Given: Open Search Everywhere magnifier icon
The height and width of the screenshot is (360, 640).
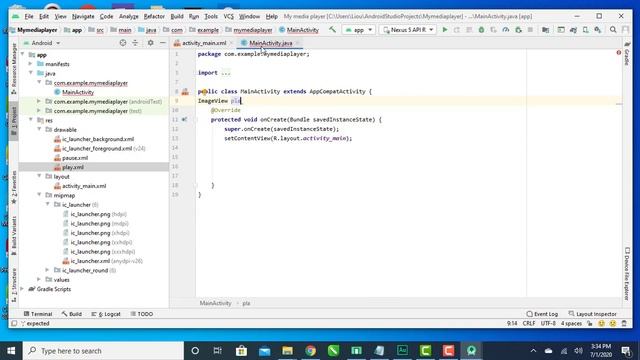Looking at the screenshot, I should [613, 30].
